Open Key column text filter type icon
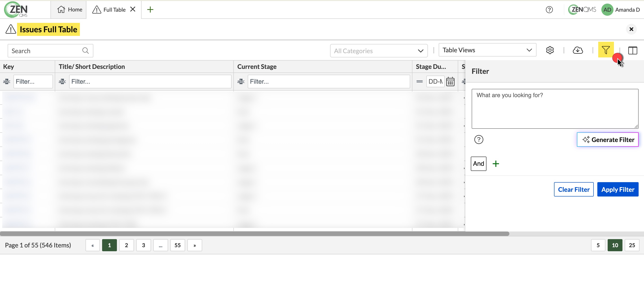 coord(7,81)
